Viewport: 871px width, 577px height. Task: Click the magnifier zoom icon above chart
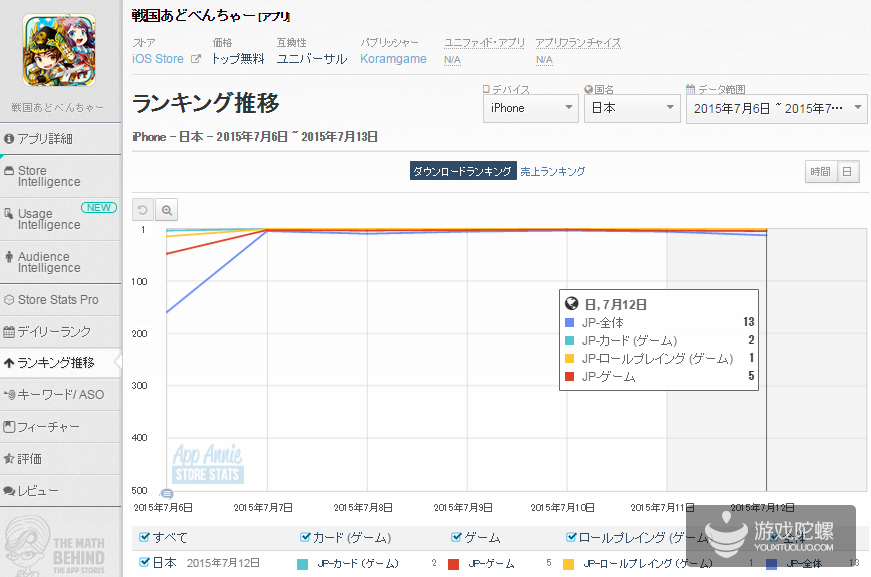point(167,210)
